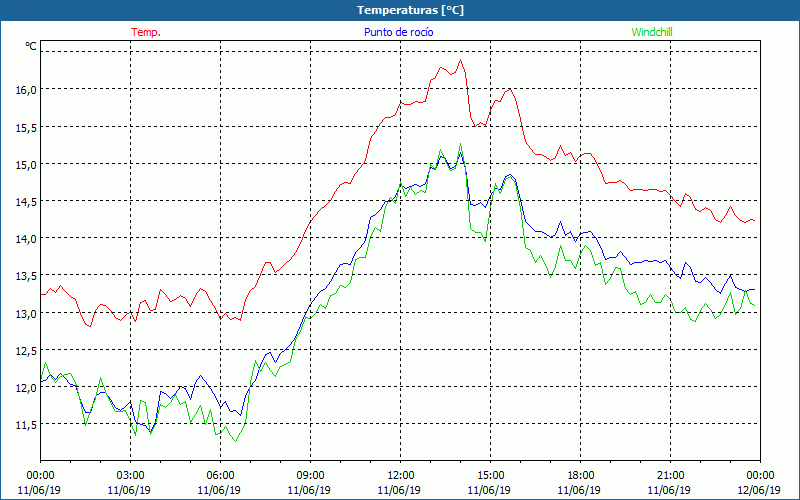The image size is (800, 500).
Task: Click the 12,0 y-axis value
Action: coord(27,387)
